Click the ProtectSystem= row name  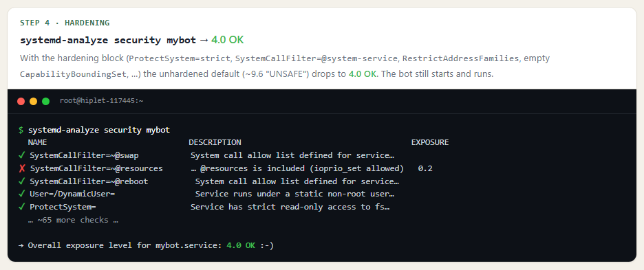pos(63,207)
